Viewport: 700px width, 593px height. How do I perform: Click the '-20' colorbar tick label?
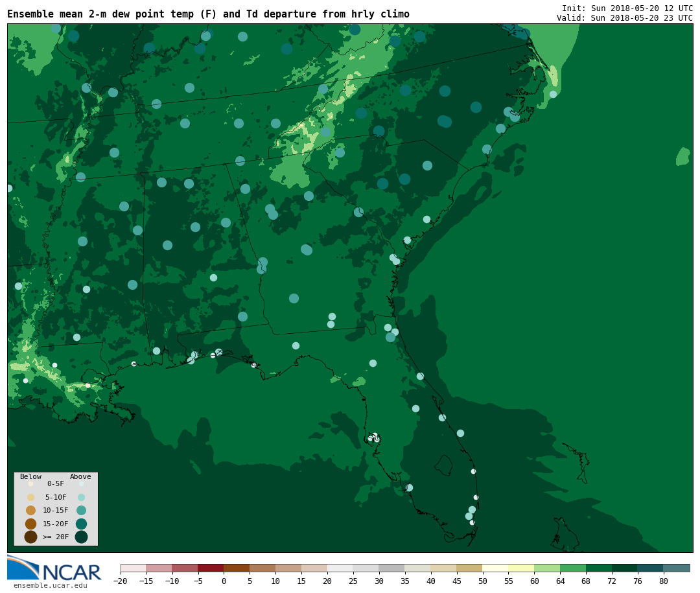tap(121, 581)
